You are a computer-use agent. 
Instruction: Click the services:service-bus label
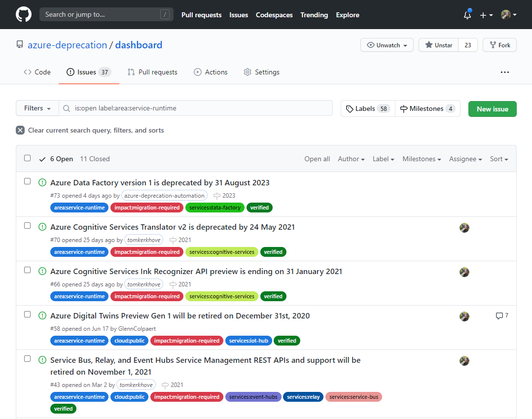click(354, 397)
